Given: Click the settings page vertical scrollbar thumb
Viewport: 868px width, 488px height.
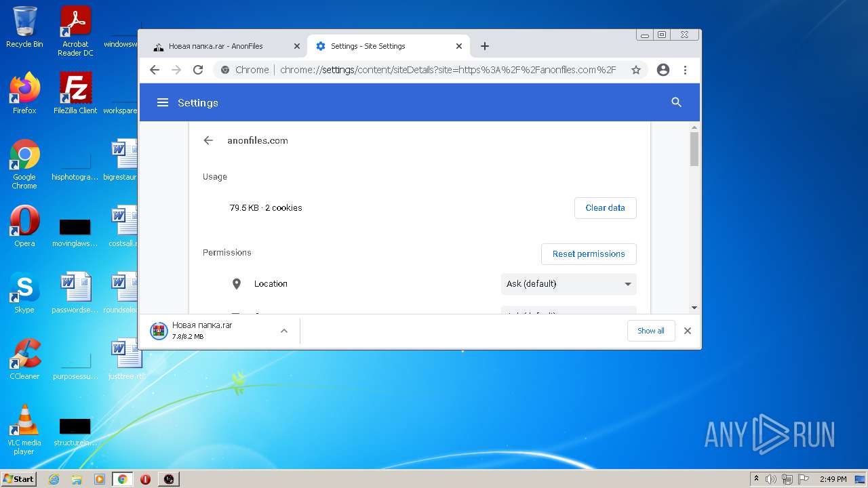Looking at the screenshot, I should click(x=694, y=149).
